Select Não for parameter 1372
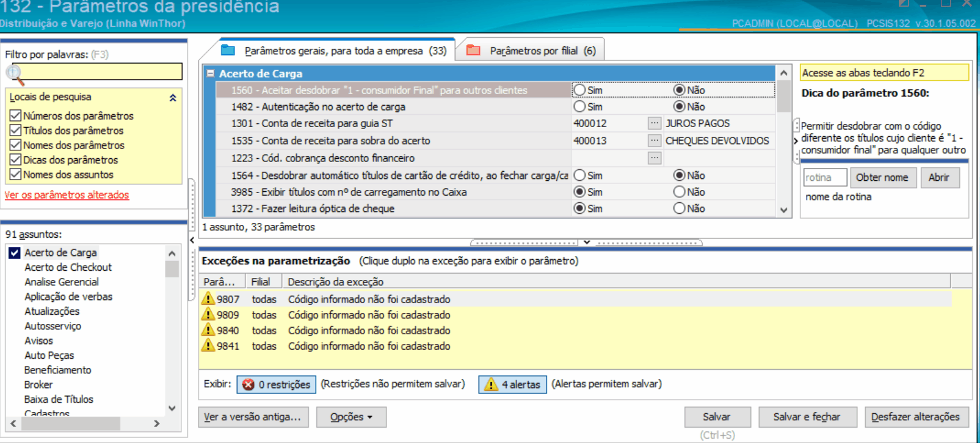The height and width of the screenshot is (443, 980). [679, 208]
